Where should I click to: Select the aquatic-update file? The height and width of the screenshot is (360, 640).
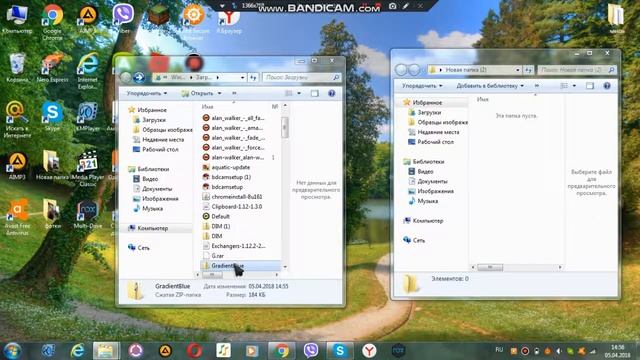click(x=226, y=167)
